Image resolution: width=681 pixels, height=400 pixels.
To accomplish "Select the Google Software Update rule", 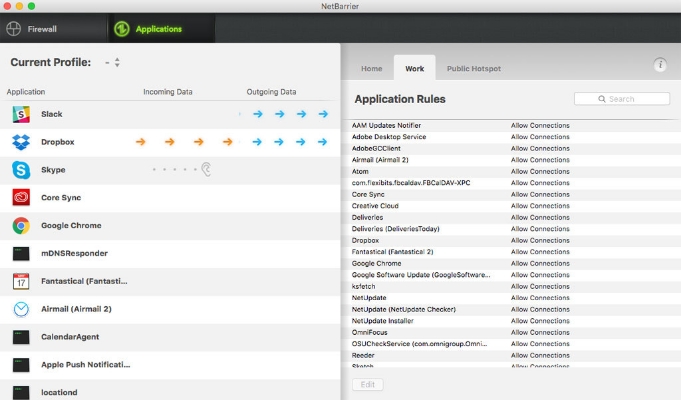I will click(421, 275).
